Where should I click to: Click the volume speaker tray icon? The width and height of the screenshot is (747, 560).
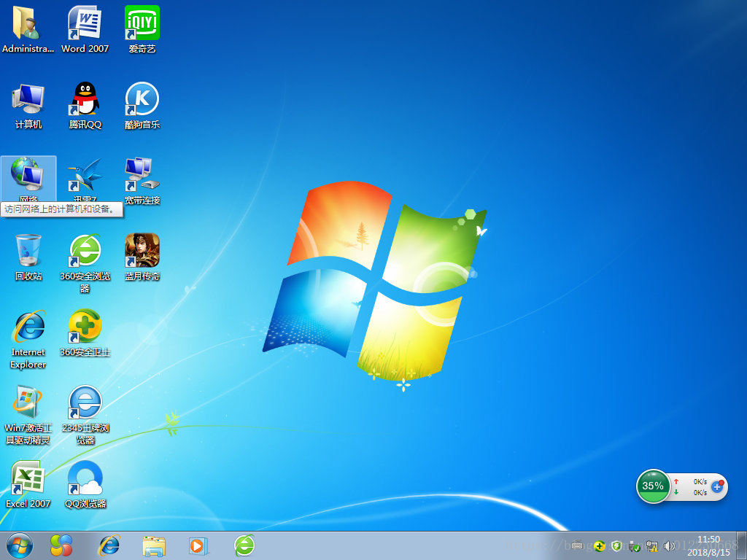(x=669, y=545)
